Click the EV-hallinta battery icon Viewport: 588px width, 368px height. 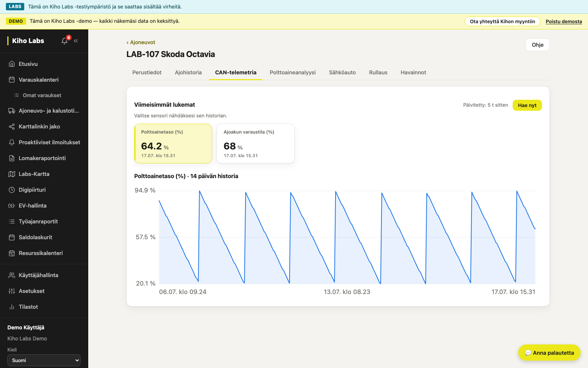(x=12, y=206)
